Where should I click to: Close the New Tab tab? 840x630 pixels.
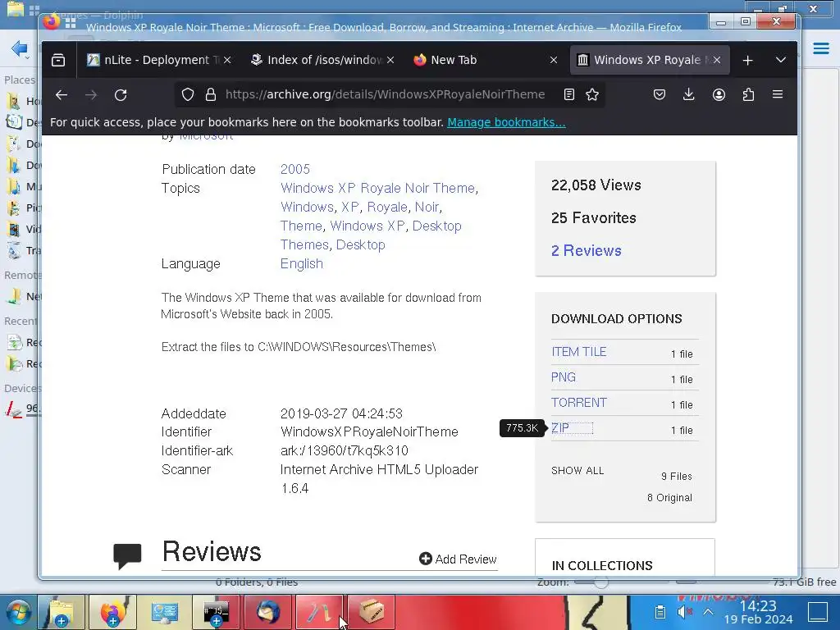coord(554,60)
